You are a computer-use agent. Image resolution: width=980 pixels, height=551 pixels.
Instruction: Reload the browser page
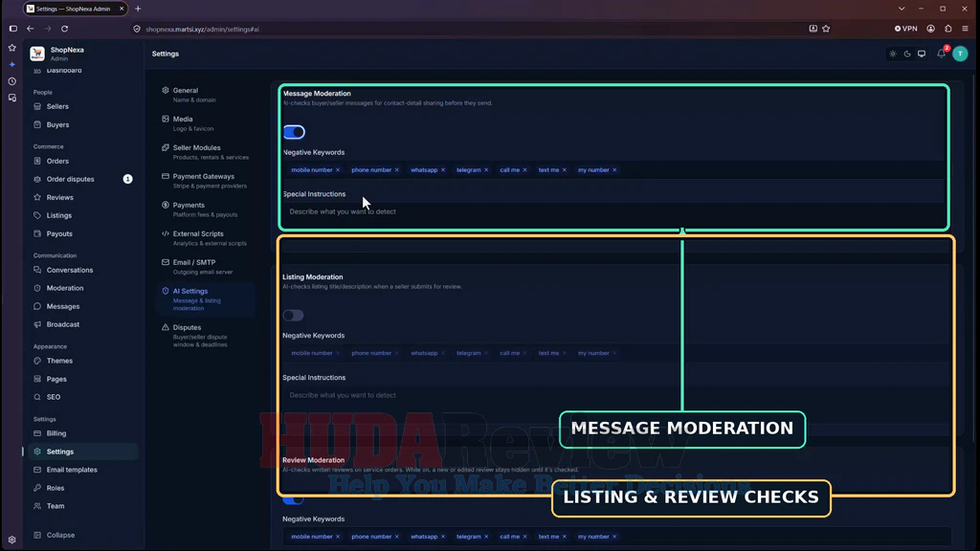[64, 29]
